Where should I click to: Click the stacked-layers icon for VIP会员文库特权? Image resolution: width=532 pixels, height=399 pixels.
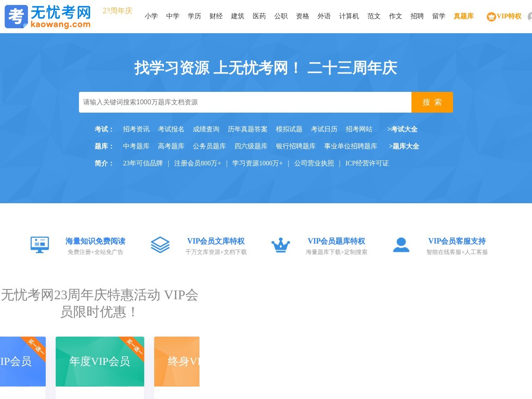pos(160,245)
